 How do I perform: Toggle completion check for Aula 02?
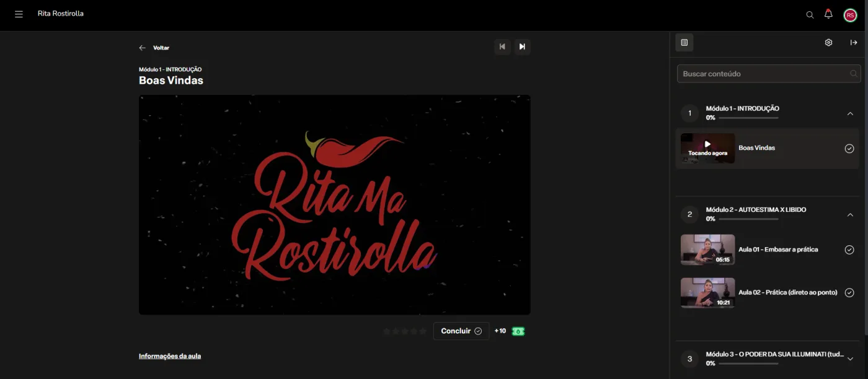click(x=849, y=293)
